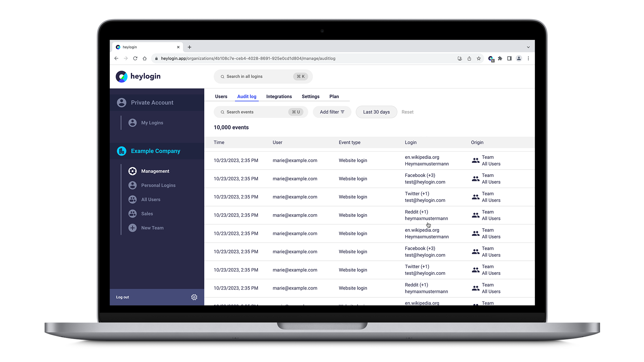This screenshot has width=644, height=362.
Task: Close the heylogin browser tab
Action: point(178,47)
